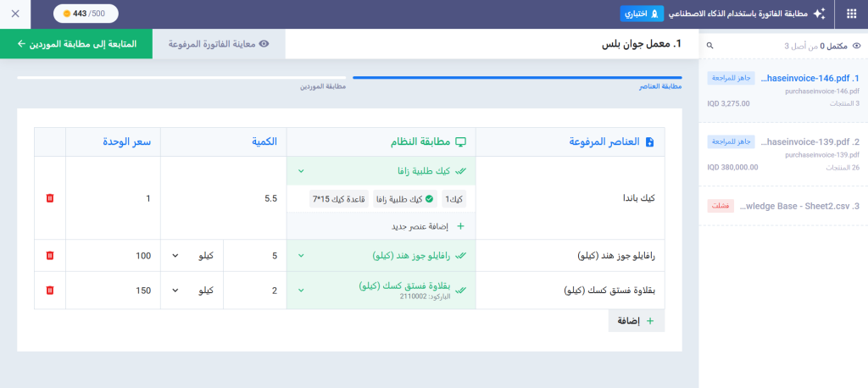The height and width of the screenshot is (388, 868).
Task: Click المتابعة إلى مطابقة الموردين button
Action: click(76, 43)
